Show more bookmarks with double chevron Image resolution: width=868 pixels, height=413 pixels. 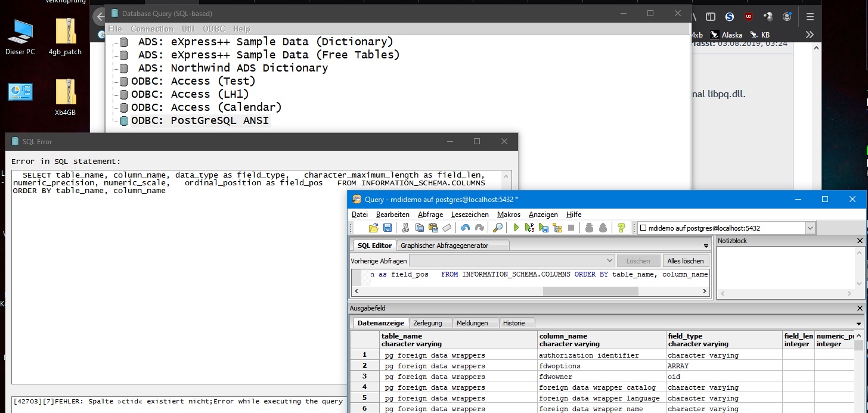pyautogui.click(x=810, y=35)
